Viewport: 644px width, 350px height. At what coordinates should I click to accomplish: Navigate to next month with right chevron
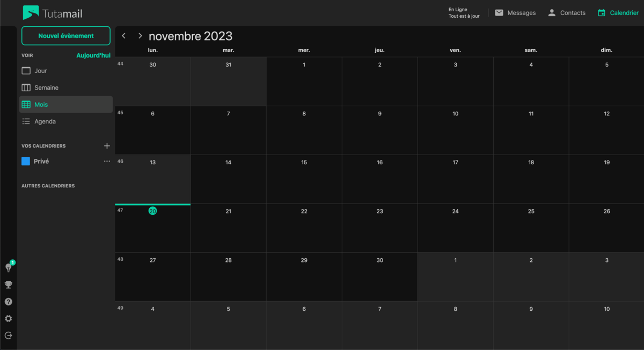(x=140, y=35)
